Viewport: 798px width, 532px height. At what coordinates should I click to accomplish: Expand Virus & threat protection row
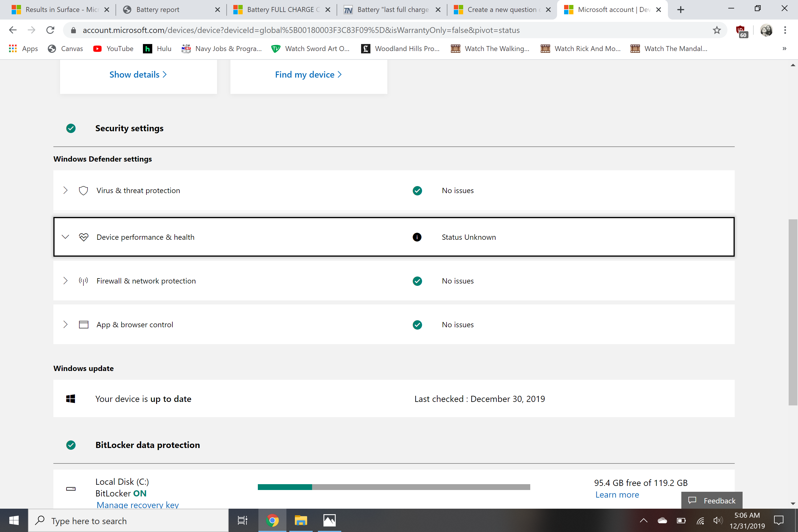66,190
